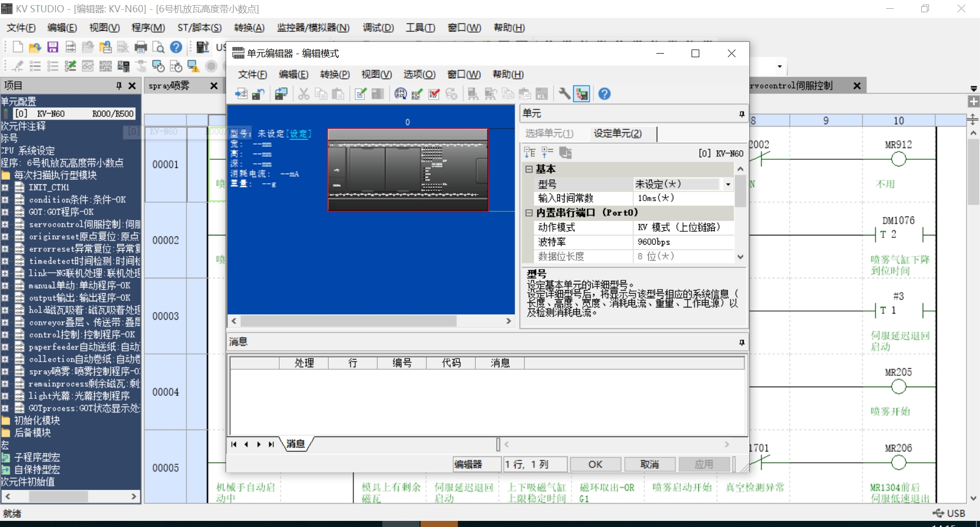Click the copy pages icon in the Unit panel
Viewport: 980px width, 527px height.
[565, 153]
